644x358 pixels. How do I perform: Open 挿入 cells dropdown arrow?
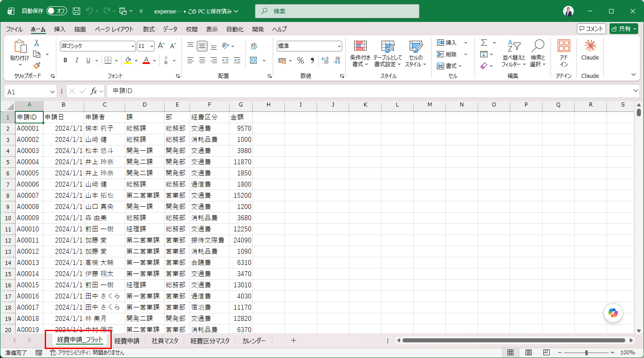coord(466,43)
